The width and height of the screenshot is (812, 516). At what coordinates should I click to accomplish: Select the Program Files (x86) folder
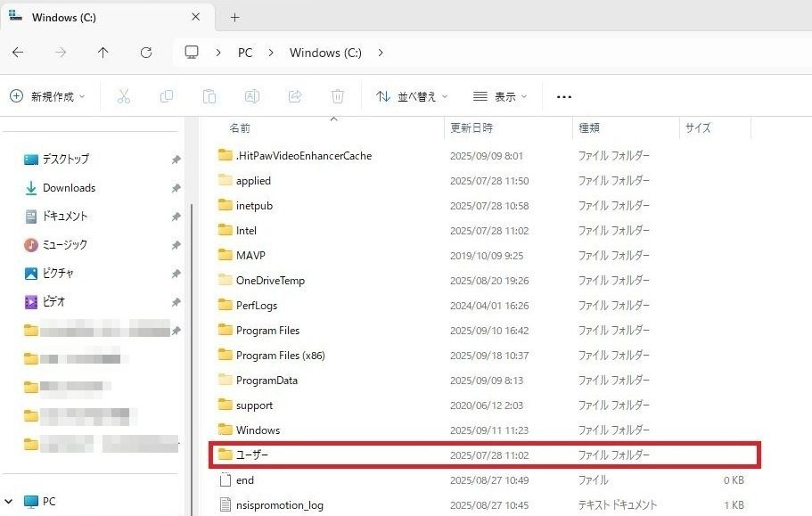pyautogui.click(x=280, y=355)
